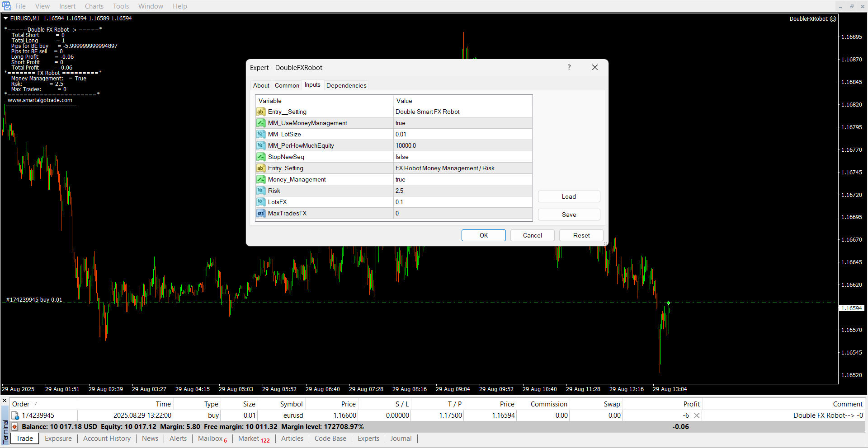This screenshot has width=868, height=448.
Task: Toggle the StopNewSeq false value
Action: [462, 157]
